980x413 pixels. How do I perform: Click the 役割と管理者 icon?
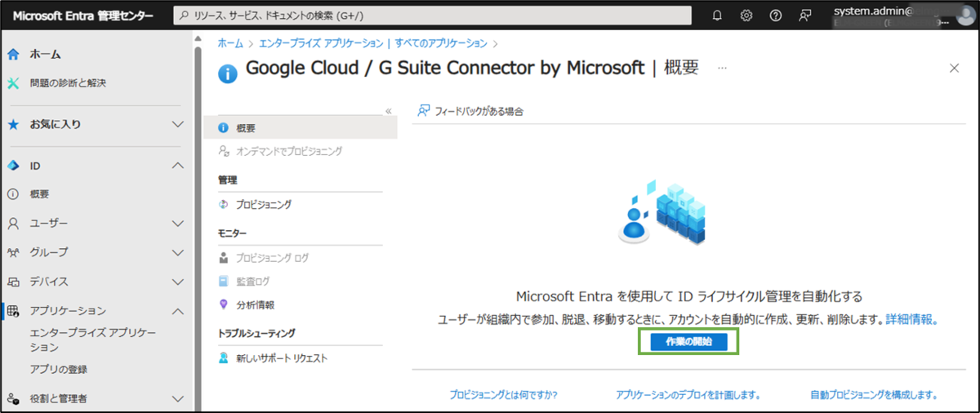(12, 398)
